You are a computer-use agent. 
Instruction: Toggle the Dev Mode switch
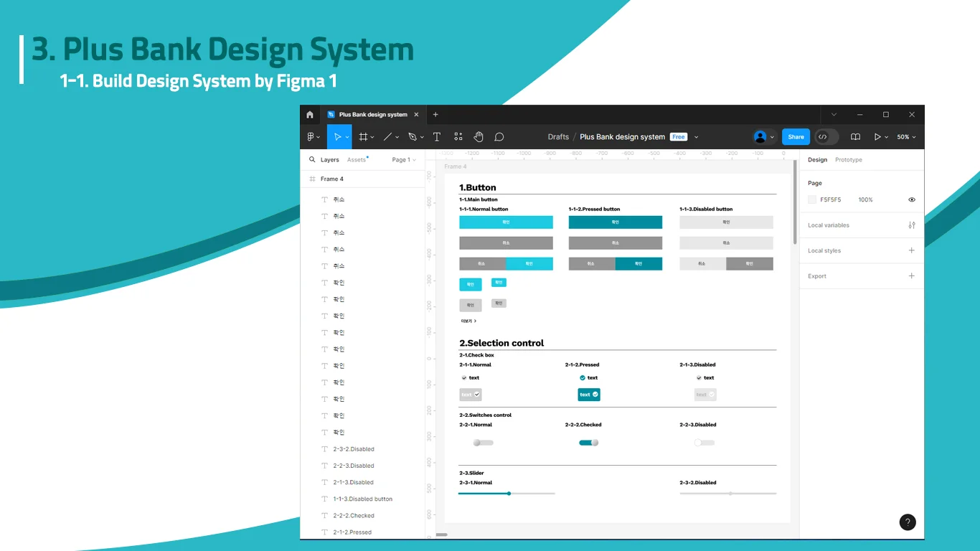[x=826, y=137]
